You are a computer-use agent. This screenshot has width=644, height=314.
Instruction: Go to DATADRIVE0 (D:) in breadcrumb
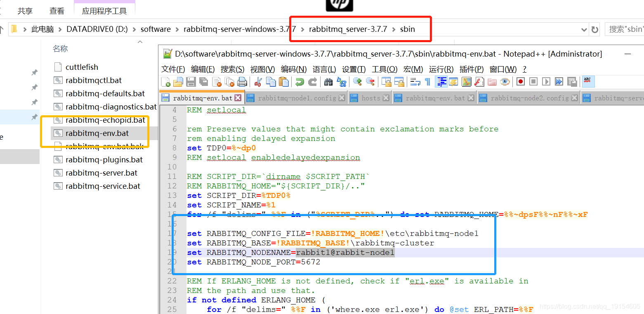(x=97, y=29)
